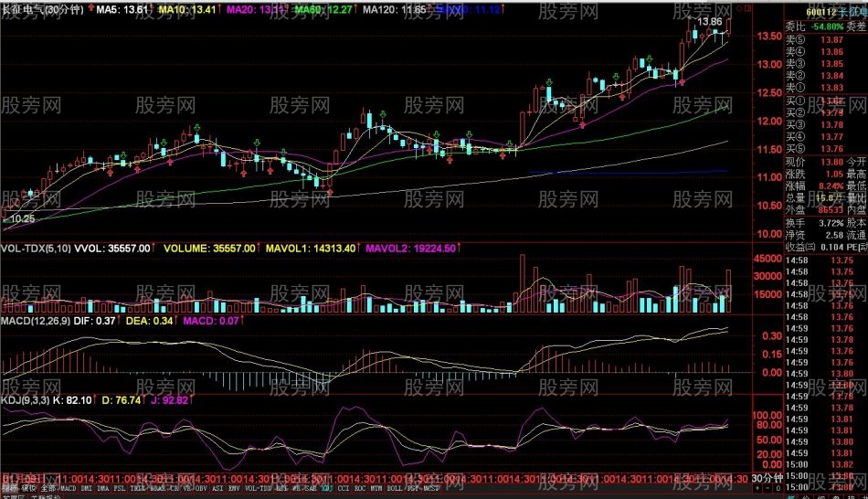Viewport: 868px width, 499px height.
Task: Click the K: 82.10 value
Action: pos(72,400)
